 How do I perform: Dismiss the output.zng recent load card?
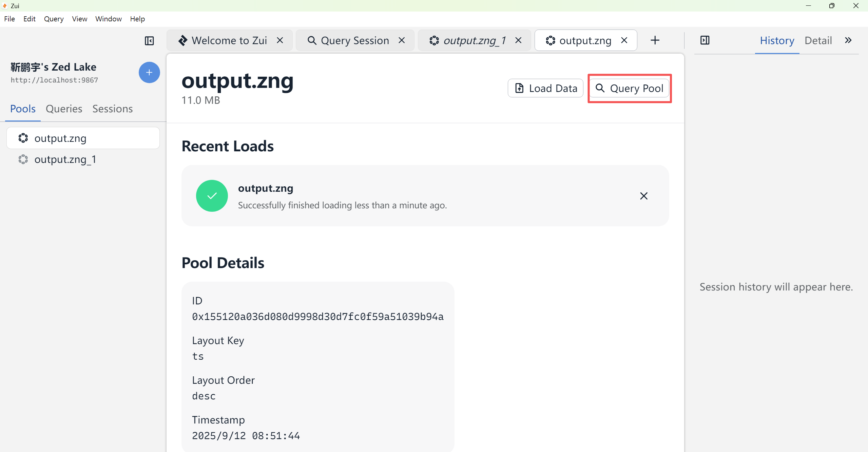(x=644, y=196)
